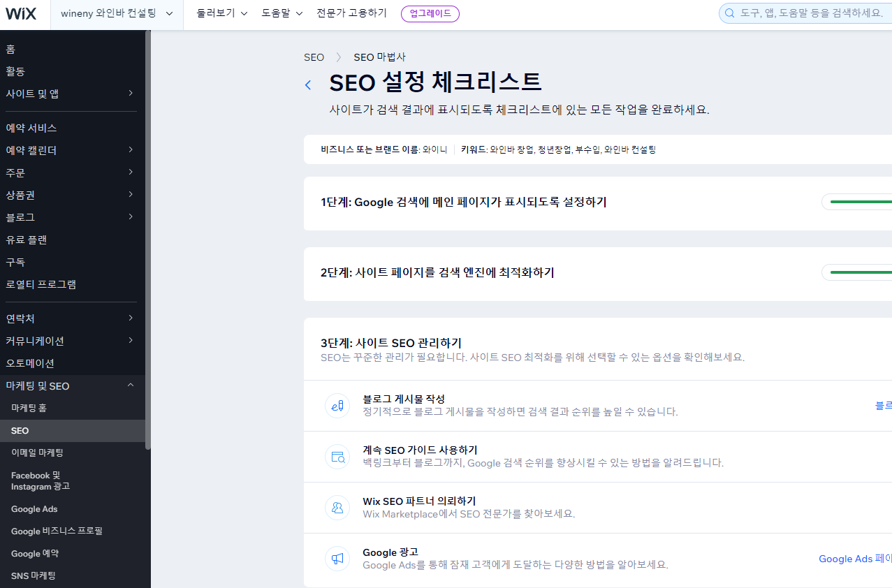The width and height of the screenshot is (892, 588).
Task: Click inside the top search input field
Action: click(x=803, y=13)
